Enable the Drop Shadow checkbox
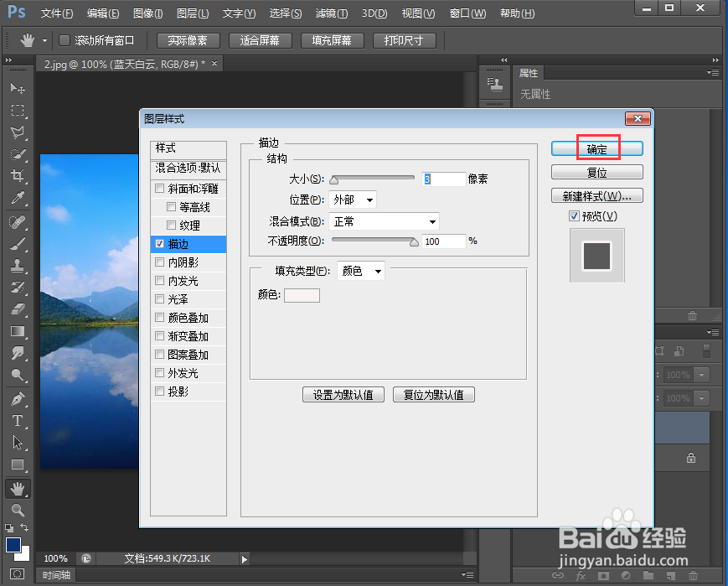Screen dimensions: 728x586 point(160,392)
